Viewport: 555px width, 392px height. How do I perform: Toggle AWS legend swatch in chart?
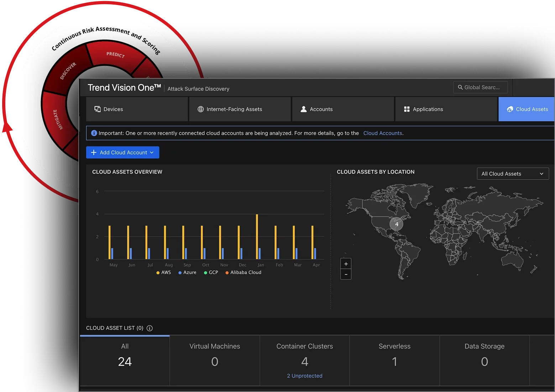tap(158, 273)
